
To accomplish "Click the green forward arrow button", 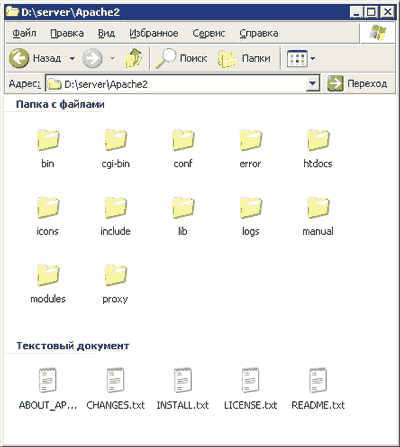I will [x=92, y=58].
